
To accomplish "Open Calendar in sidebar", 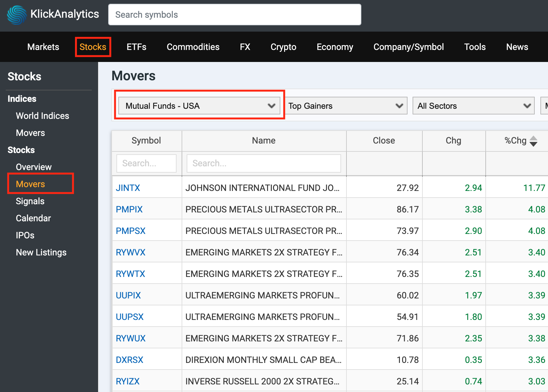I will (33, 218).
